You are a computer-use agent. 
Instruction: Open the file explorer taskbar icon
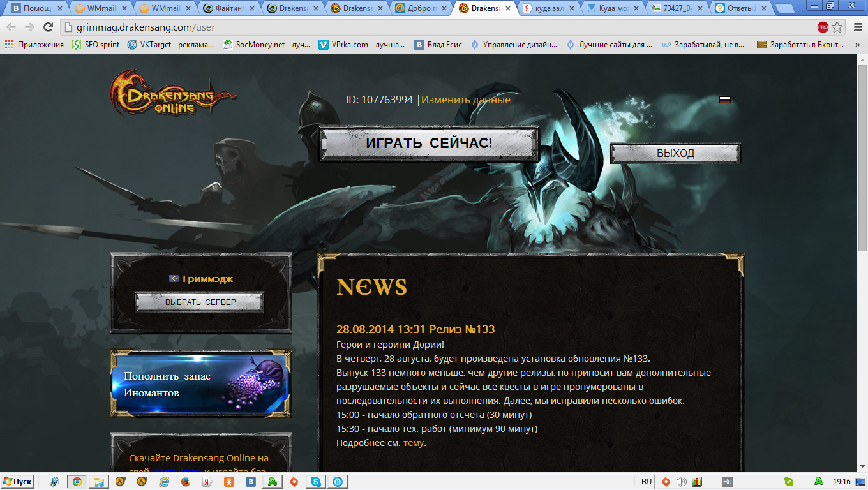pos(99,482)
